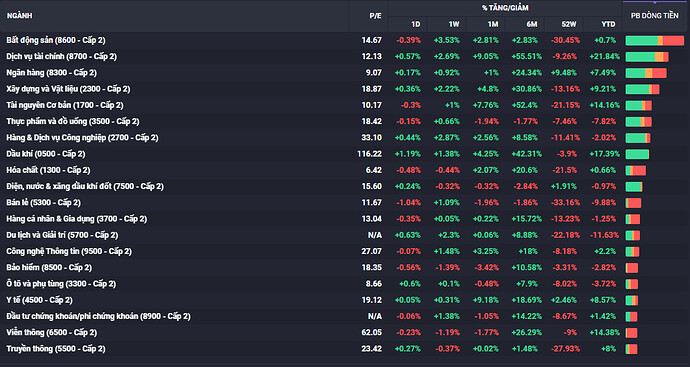Click the Bất động sản money flow bar
This screenshot has height=367, width=690.
point(655,41)
